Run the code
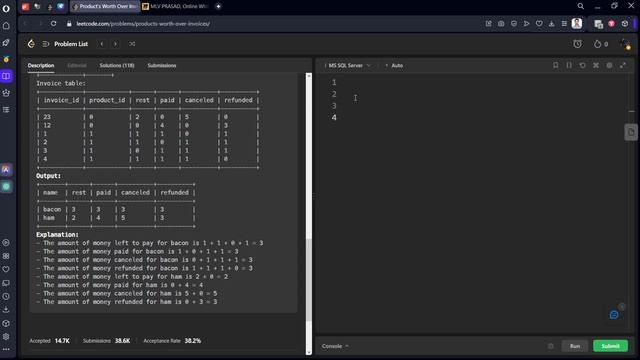Viewport: 640px width, 360px height. [x=575, y=346]
